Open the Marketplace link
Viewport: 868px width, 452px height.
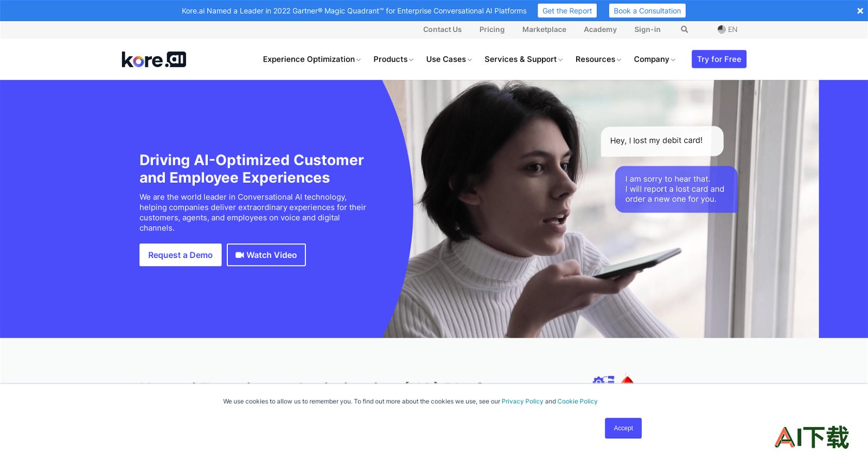tap(544, 29)
